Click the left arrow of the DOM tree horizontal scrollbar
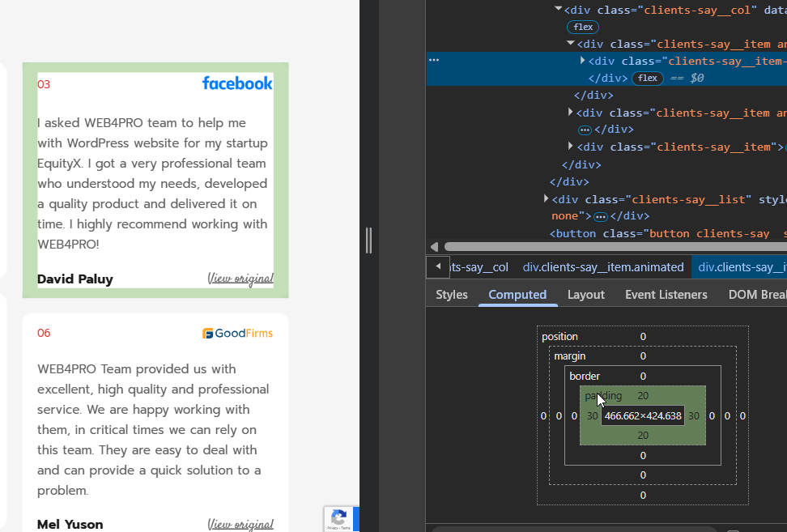Screen dimensions: 787x532 [x=435, y=247]
